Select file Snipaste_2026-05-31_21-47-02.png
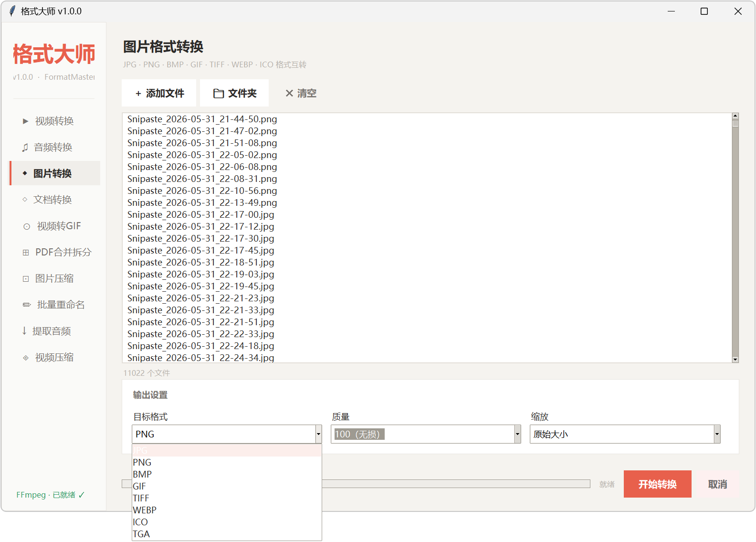The height and width of the screenshot is (542, 756). pos(427,131)
